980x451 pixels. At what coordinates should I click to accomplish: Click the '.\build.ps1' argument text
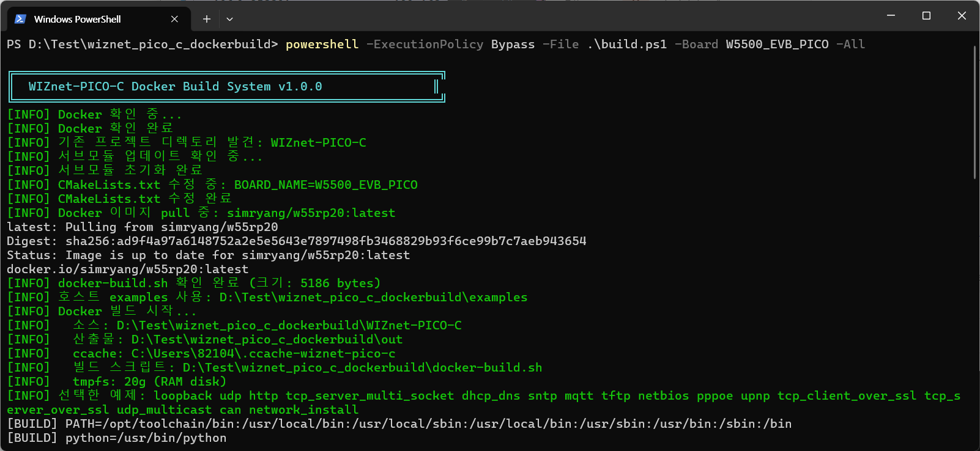coord(626,45)
